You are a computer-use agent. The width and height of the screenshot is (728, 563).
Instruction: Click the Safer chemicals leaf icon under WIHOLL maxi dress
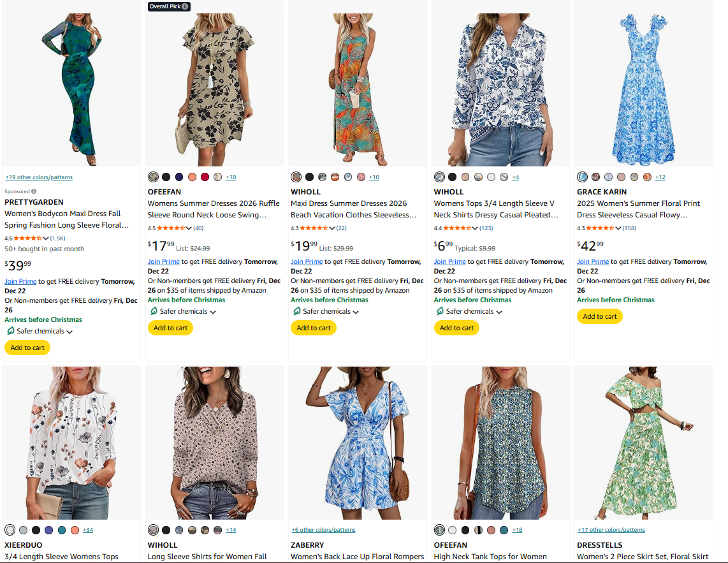(296, 312)
